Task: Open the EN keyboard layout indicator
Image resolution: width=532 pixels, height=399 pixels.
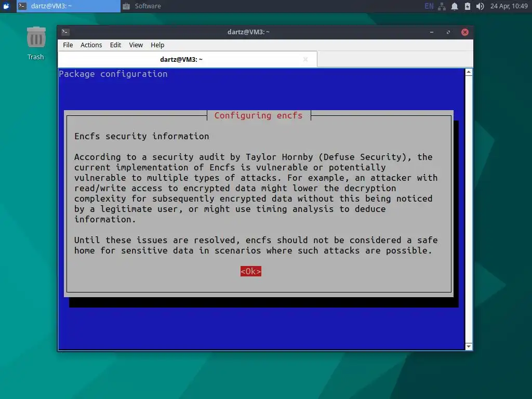Action: [x=429, y=6]
